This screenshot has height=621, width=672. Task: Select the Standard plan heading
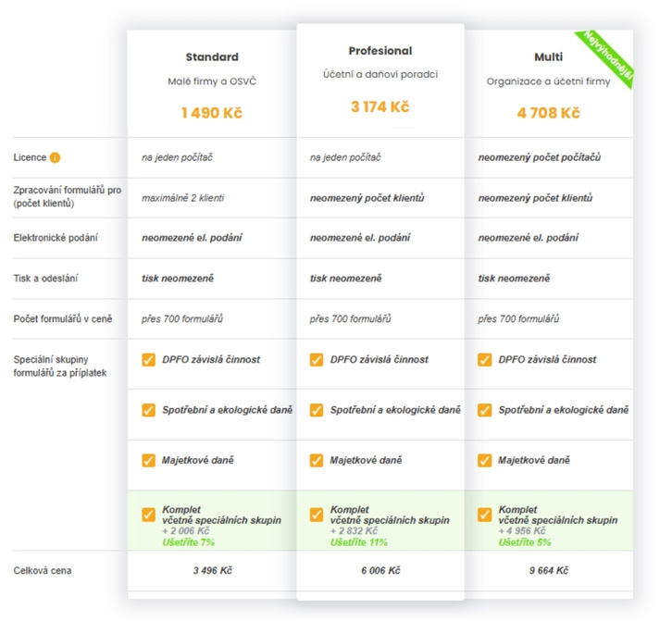211,56
